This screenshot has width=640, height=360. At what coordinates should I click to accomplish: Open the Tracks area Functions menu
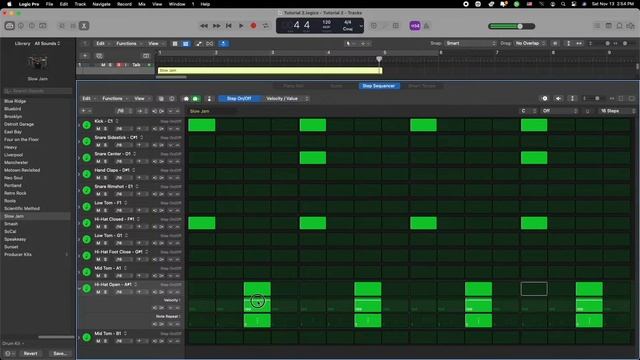pyautogui.click(x=128, y=43)
